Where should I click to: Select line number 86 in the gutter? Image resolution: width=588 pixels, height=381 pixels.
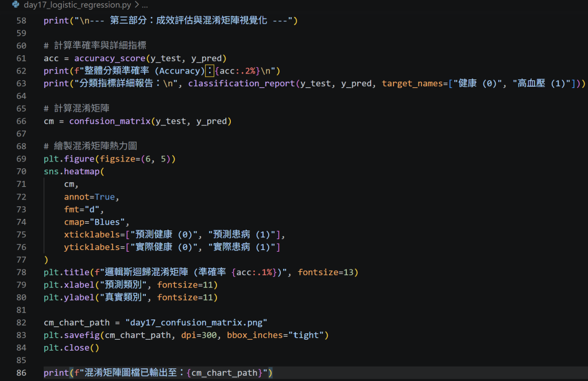pos(21,373)
